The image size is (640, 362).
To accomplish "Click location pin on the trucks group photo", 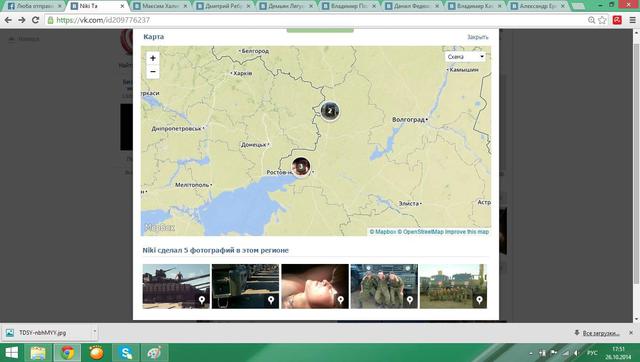I will click(x=479, y=300).
